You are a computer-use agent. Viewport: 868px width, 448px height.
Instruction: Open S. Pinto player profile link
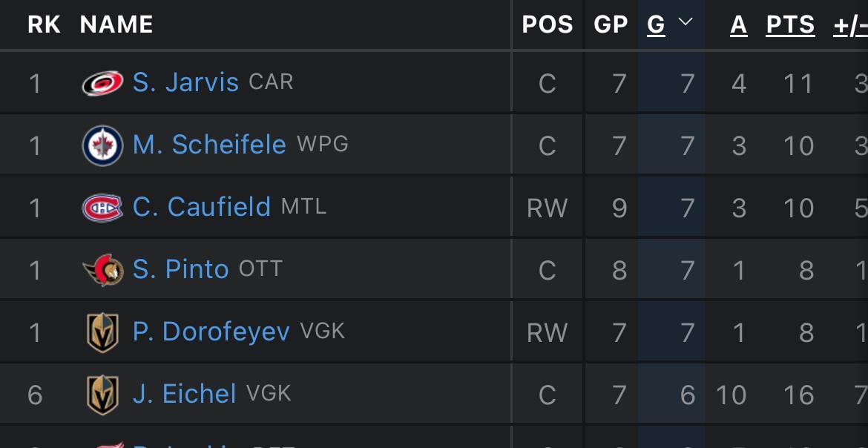180,269
